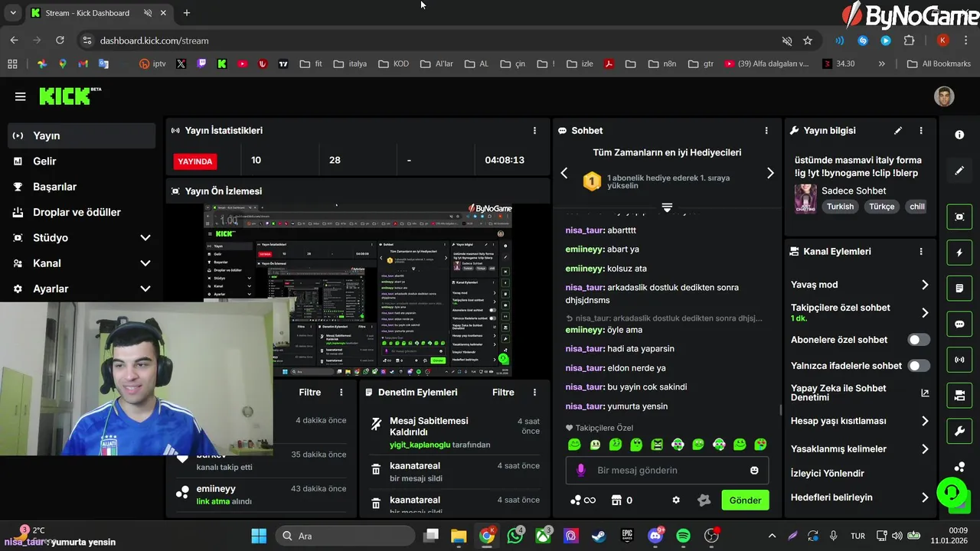The height and width of the screenshot is (551, 980).
Task: Edit stream info with Yayın bilgisi pencil
Action: [898, 131]
